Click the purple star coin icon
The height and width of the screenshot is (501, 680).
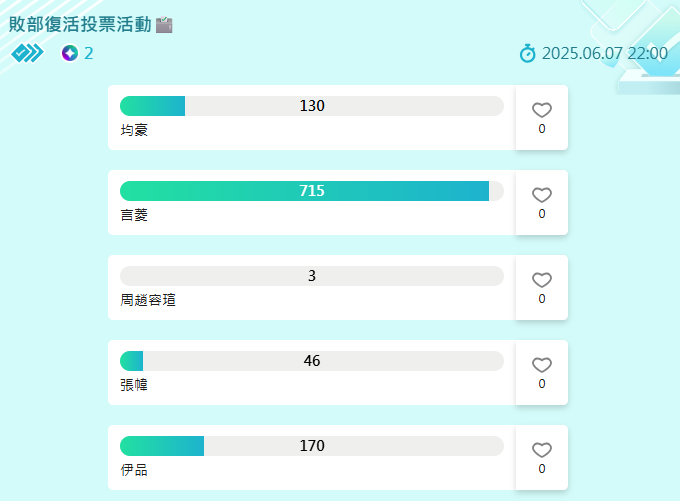coord(70,53)
